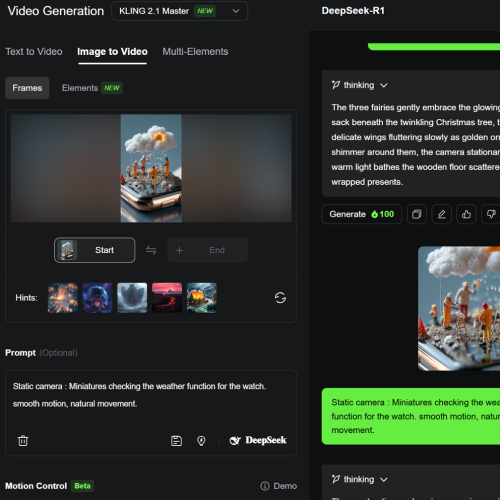Copy the generated prompt text

tap(417, 214)
